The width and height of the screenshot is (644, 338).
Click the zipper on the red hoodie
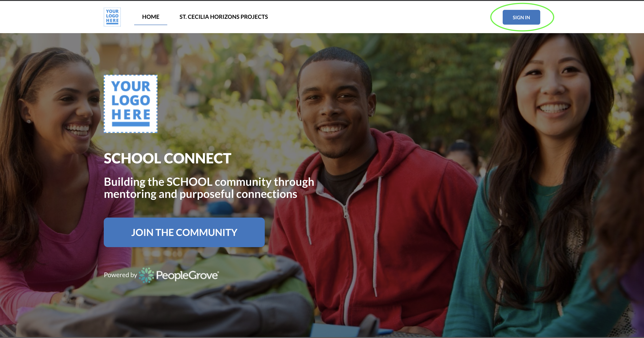pyautogui.click(x=346, y=215)
